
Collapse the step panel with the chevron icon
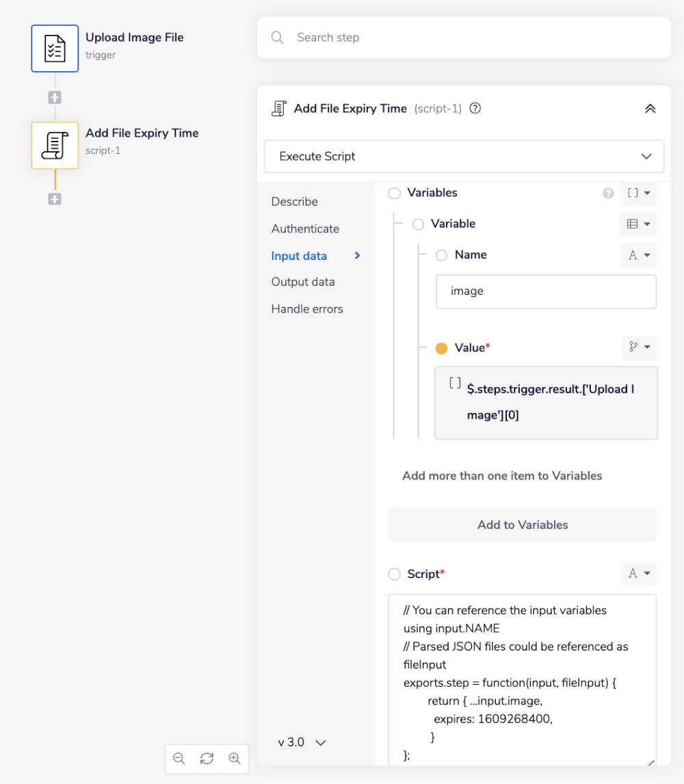tap(650, 108)
